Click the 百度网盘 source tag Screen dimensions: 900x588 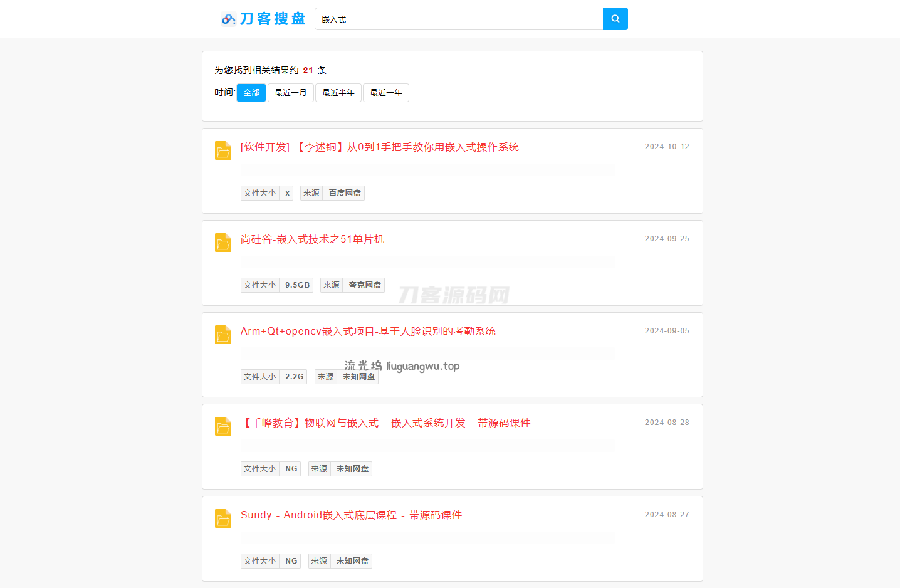(x=344, y=193)
